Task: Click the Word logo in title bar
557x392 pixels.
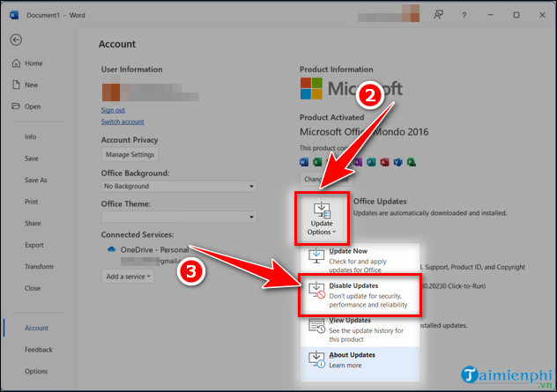Action: click(x=14, y=15)
